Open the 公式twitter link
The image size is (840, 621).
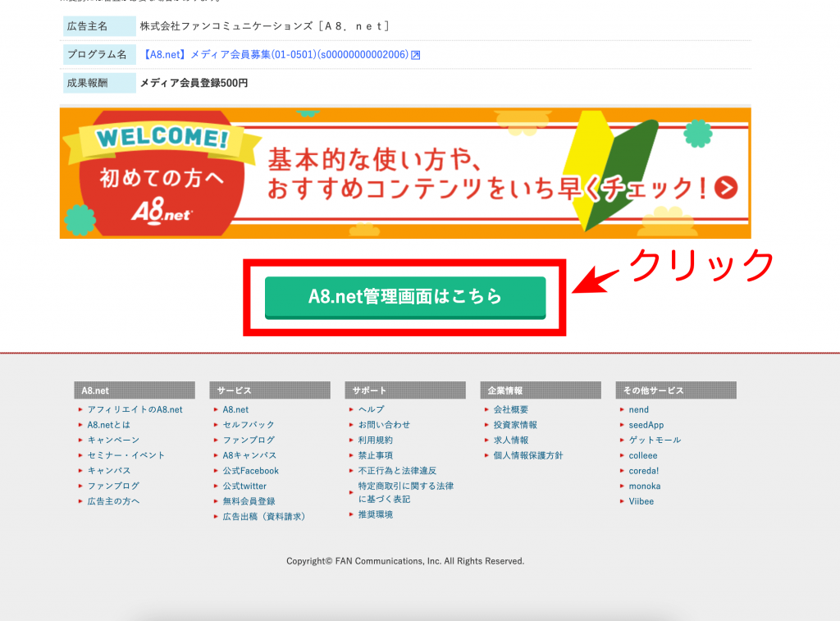[244, 486]
